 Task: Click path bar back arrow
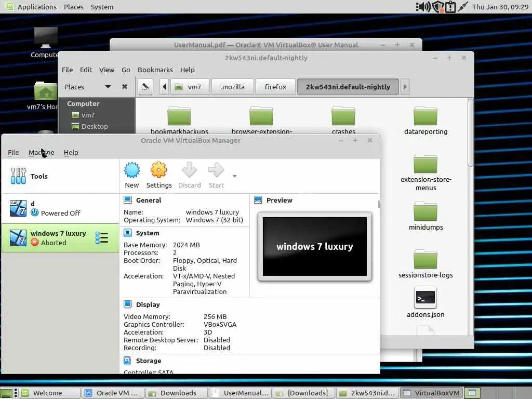pos(164,87)
